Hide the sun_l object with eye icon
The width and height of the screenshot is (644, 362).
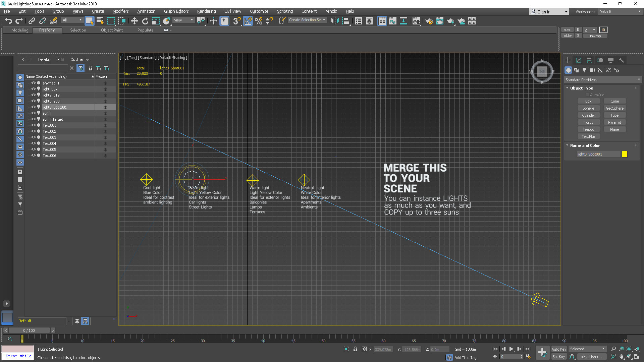click(33, 113)
